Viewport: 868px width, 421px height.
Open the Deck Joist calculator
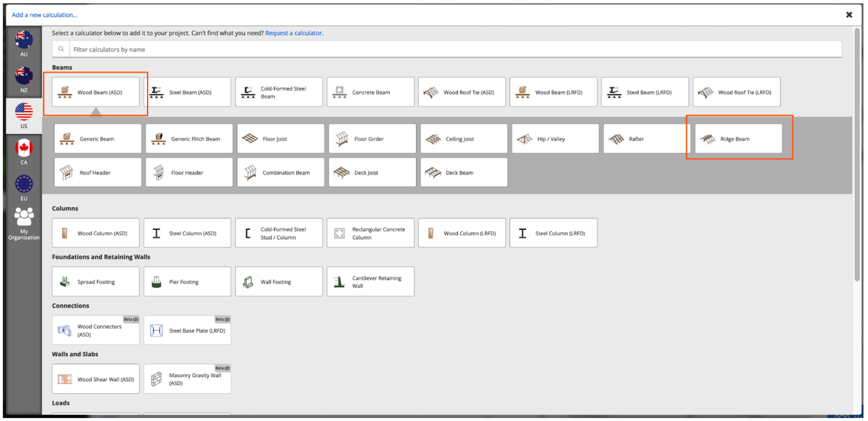(372, 172)
